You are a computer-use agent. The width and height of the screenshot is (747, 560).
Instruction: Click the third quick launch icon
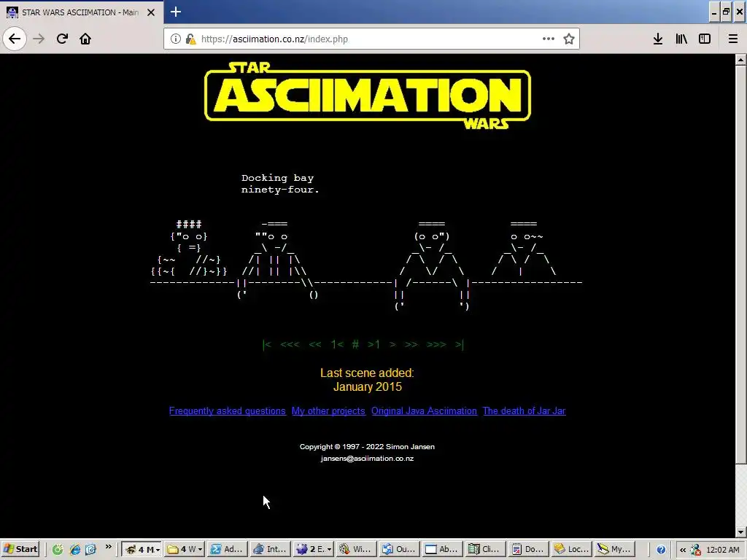90,550
